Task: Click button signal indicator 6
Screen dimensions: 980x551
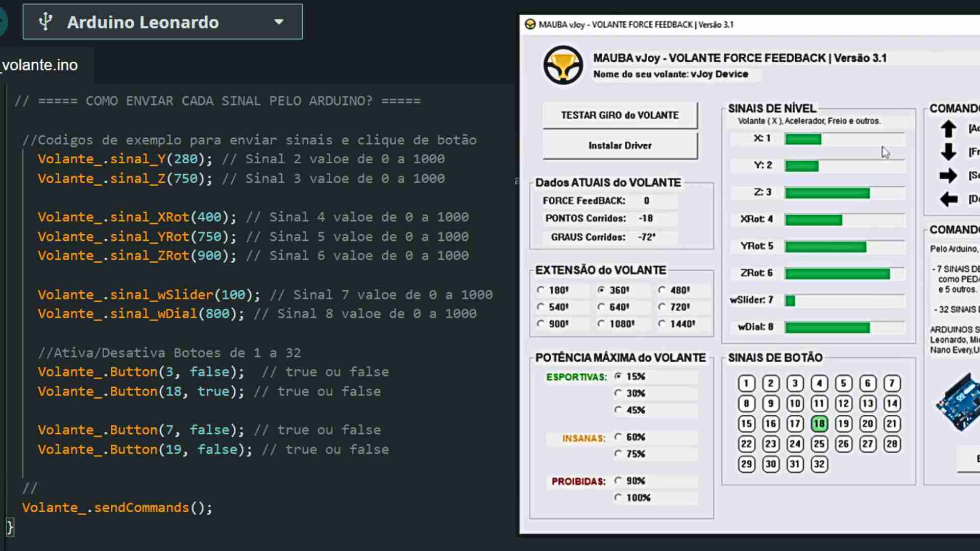Action: click(x=868, y=384)
